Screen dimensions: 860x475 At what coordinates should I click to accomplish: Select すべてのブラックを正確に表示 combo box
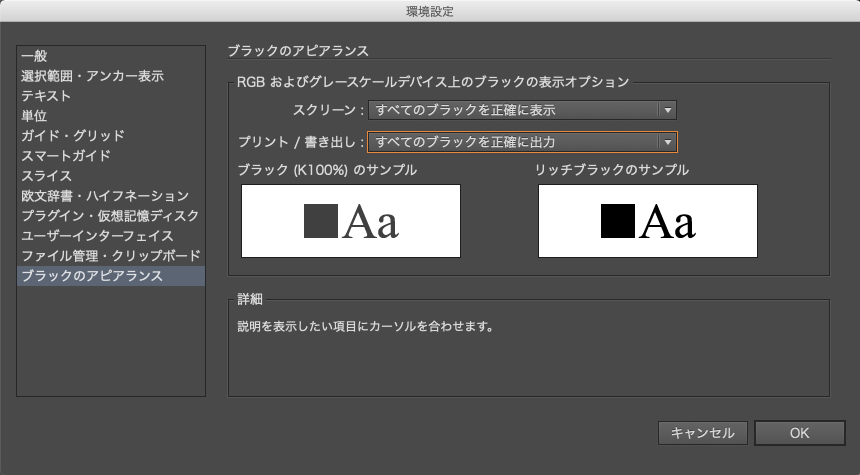click(522, 110)
